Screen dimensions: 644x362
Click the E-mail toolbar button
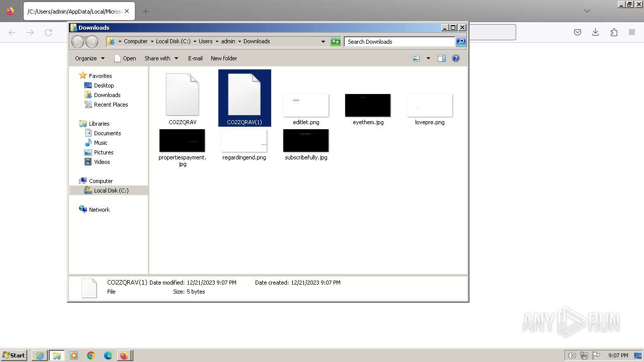(x=195, y=58)
